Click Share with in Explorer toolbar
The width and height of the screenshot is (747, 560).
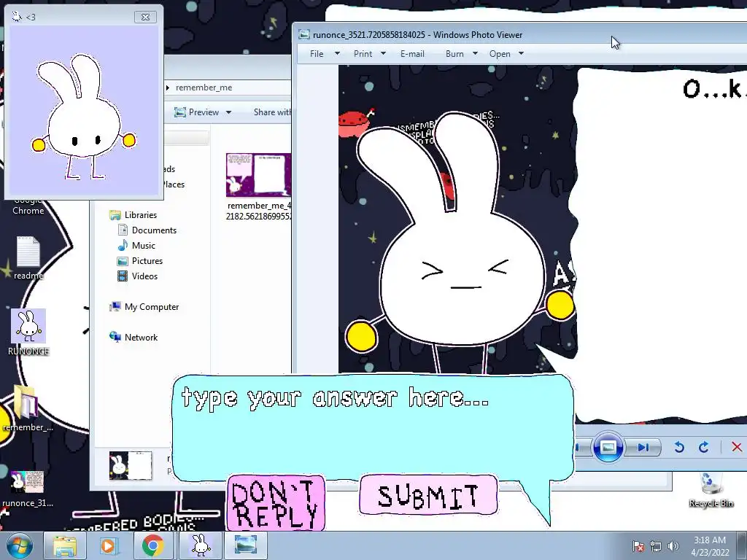tap(271, 112)
